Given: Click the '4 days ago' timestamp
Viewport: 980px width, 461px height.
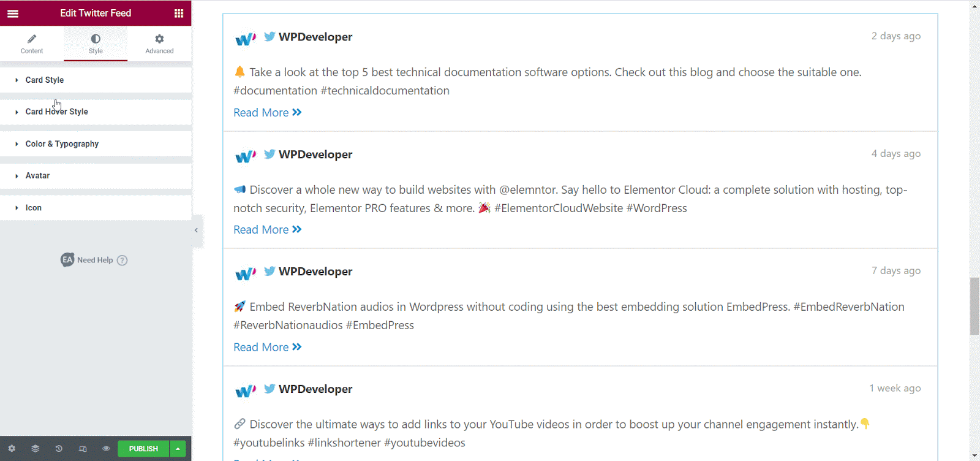Looking at the screenshot, I should click(896, 154).
